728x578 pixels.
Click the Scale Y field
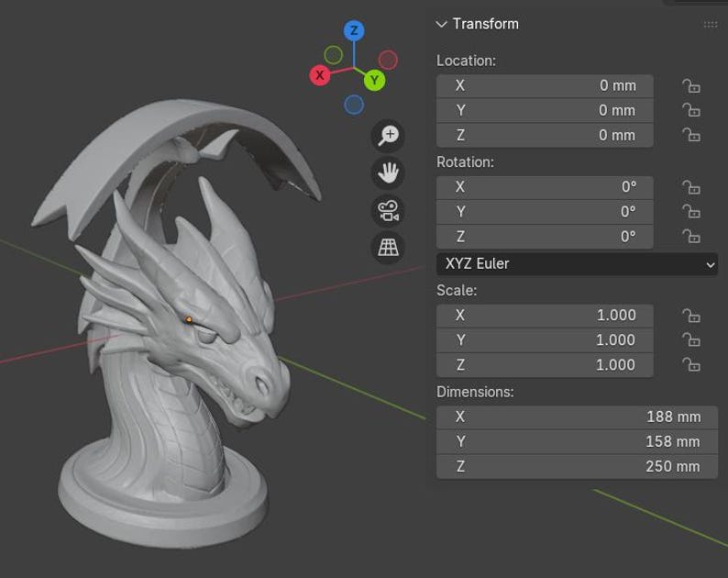[545, 340]
